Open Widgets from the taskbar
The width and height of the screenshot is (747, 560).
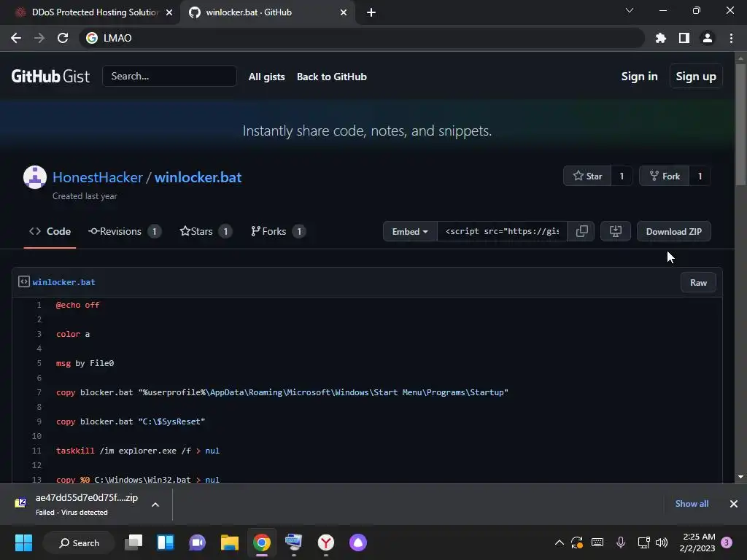166,542
